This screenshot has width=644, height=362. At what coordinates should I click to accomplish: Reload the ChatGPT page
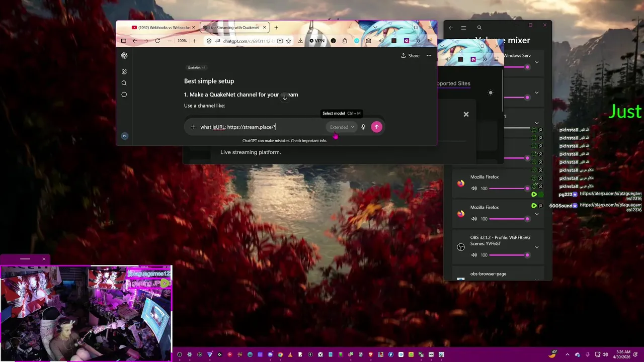(x=157, y=41)
